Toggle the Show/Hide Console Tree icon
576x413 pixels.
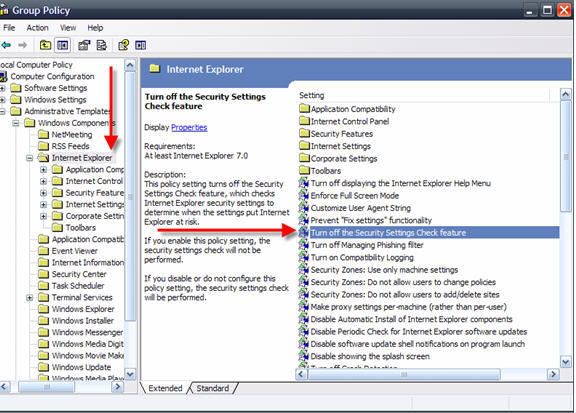(62, 45)
